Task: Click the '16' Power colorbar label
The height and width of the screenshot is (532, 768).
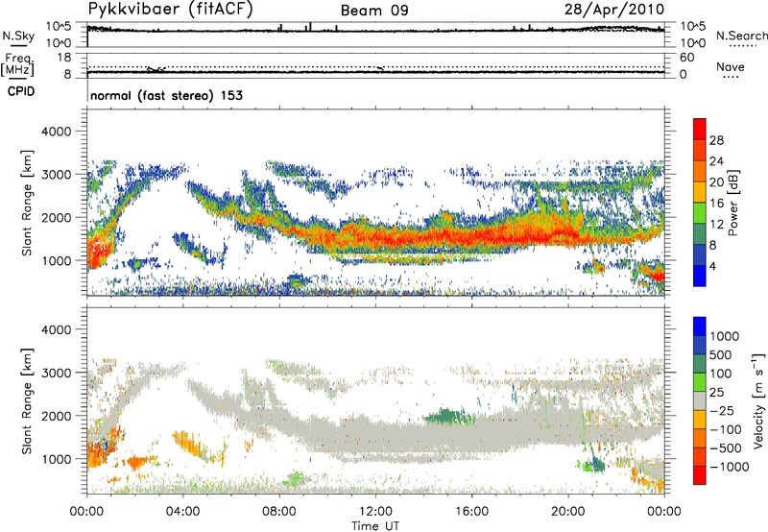Action: 716,204
